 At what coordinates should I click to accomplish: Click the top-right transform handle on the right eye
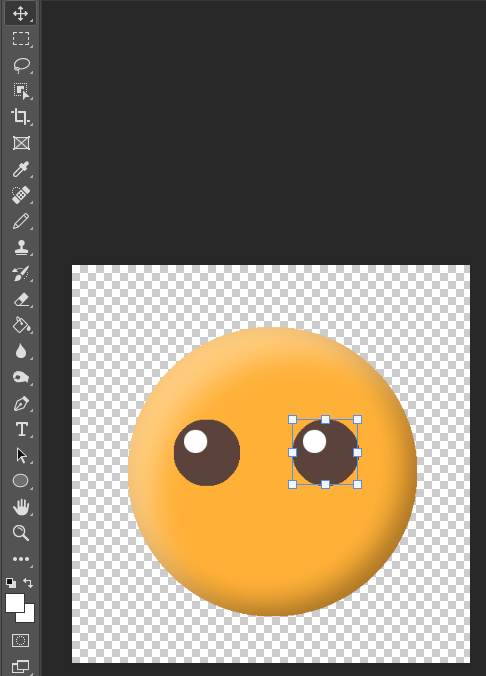[x=357, y=419]
